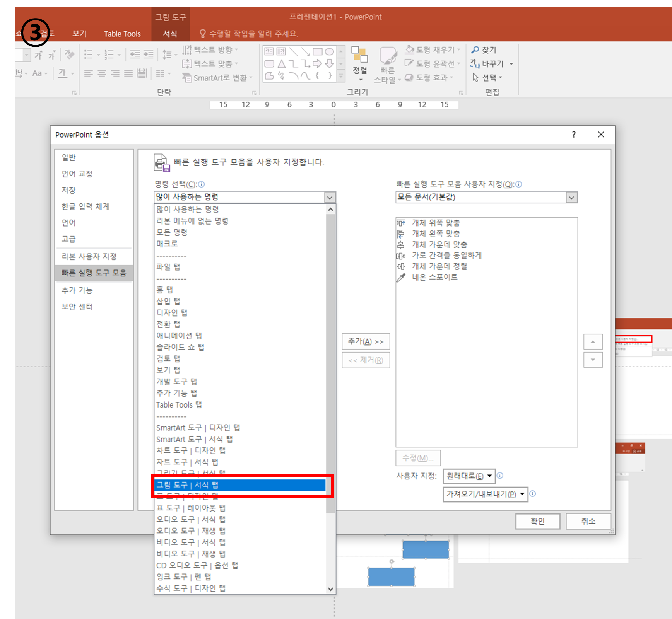The width and height of the screenshot is (672, 619).
Task: Center the paragraph text
Action: tap(102, 73)
